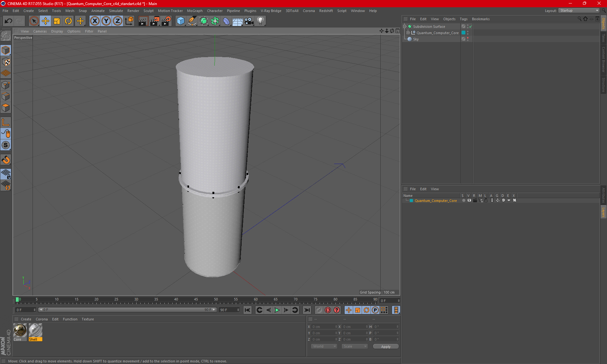Open the MoGraph menu
607x364 pixels.
point(195,11)
